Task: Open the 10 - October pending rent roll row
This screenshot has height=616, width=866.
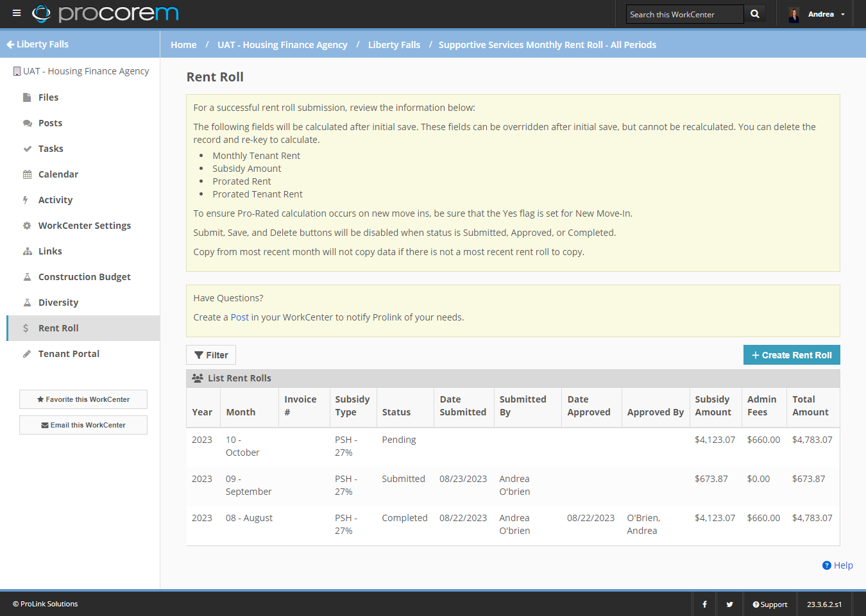Action: pos(242,446)
